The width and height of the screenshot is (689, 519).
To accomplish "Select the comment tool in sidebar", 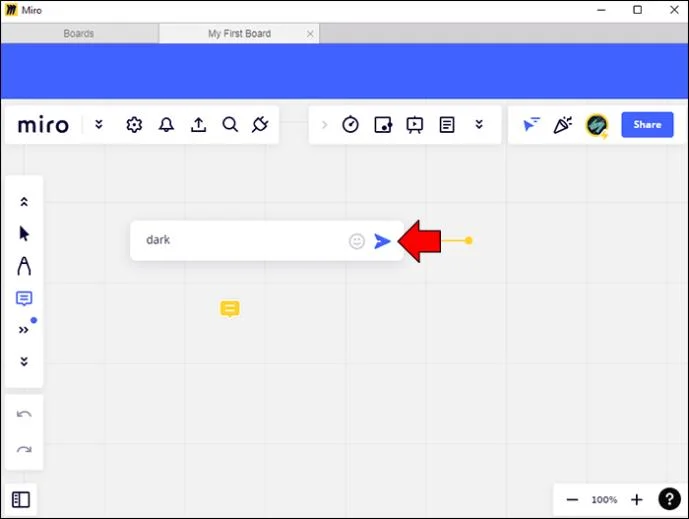I will [24, 298].
